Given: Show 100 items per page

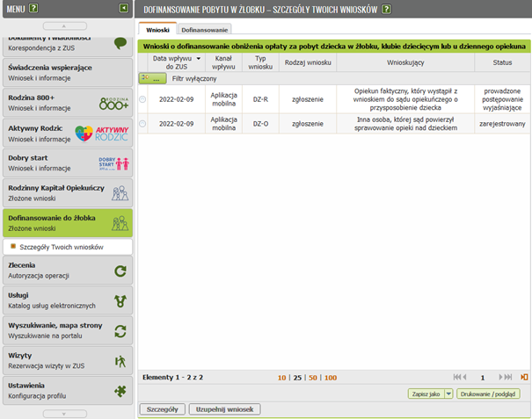Looking at the screenshot, I should tap(331, 378).
